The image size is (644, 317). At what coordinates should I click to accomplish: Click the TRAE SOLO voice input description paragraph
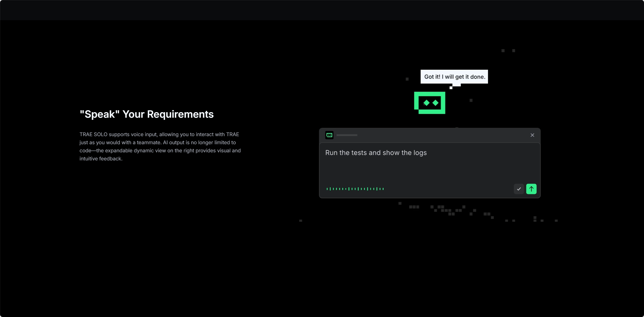click(160, 147)
